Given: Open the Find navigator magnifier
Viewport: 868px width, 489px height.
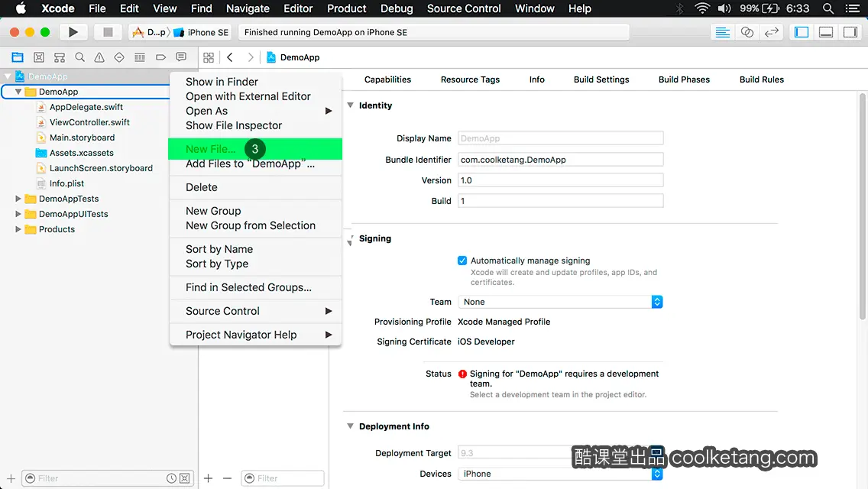Looking at the screenshot, I should point(79,57).
